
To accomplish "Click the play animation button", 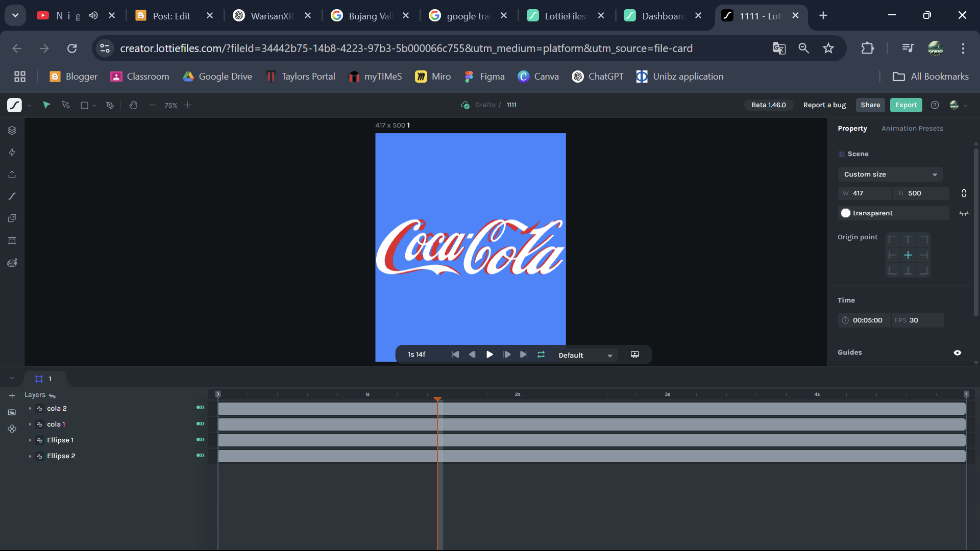I will click(489, 355).
